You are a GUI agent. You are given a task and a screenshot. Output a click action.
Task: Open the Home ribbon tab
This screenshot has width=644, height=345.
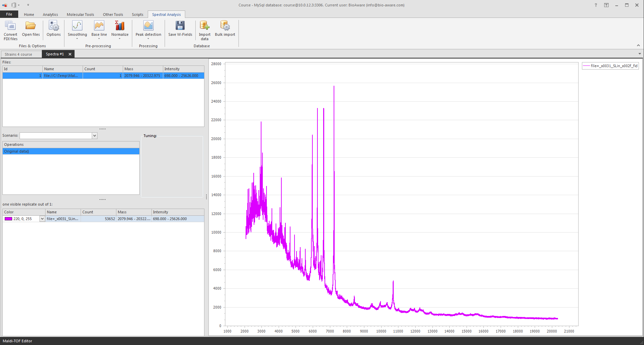(29, 14)
